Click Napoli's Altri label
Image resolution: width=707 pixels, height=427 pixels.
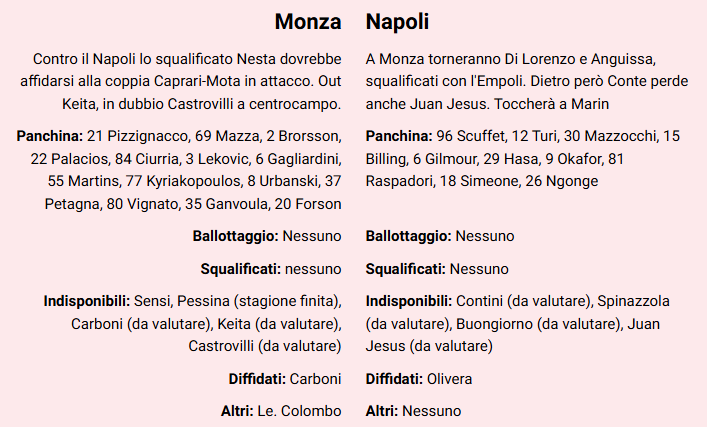[382, 411]
